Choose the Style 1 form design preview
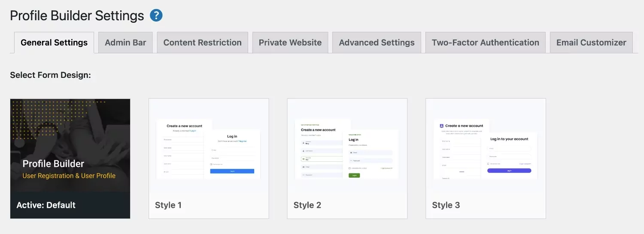Viewport: 644px width, 234px height. [x=209, y=158]
